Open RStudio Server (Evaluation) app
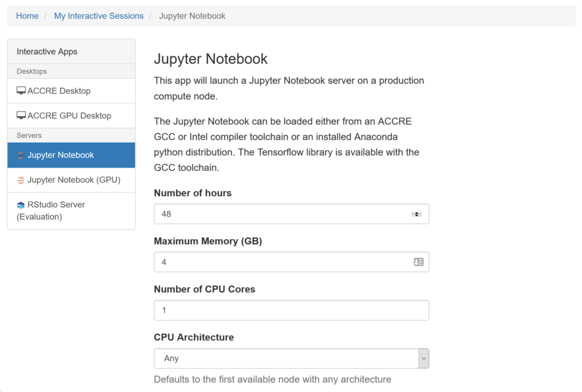This screenshot has width=582, height=392. (71, 211)
